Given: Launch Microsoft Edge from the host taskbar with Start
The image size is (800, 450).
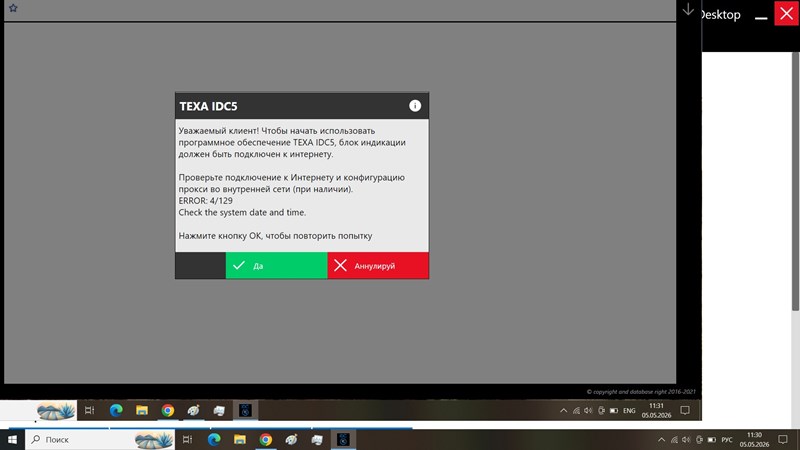Looking at the screenshot, I should point(214,439).
